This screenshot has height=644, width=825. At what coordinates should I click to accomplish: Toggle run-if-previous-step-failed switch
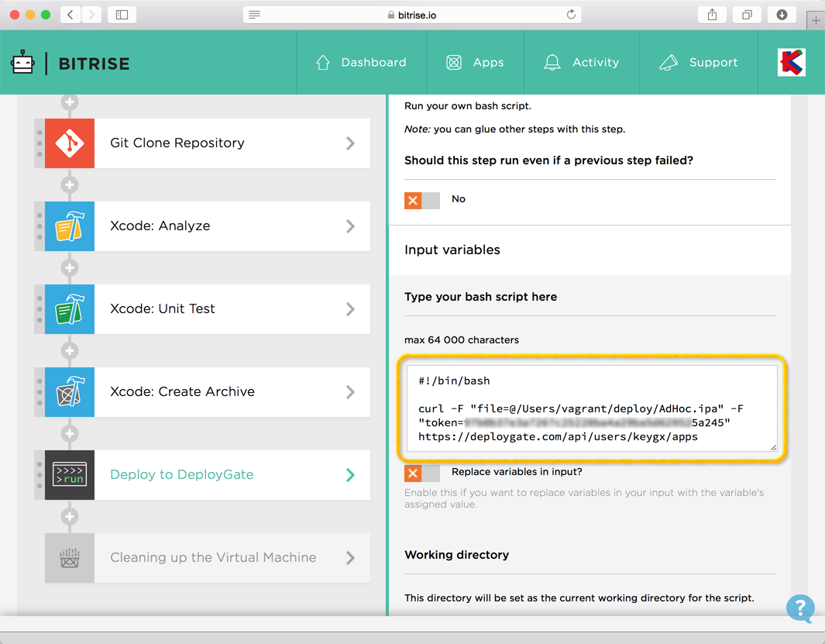(x=421, y=201)
